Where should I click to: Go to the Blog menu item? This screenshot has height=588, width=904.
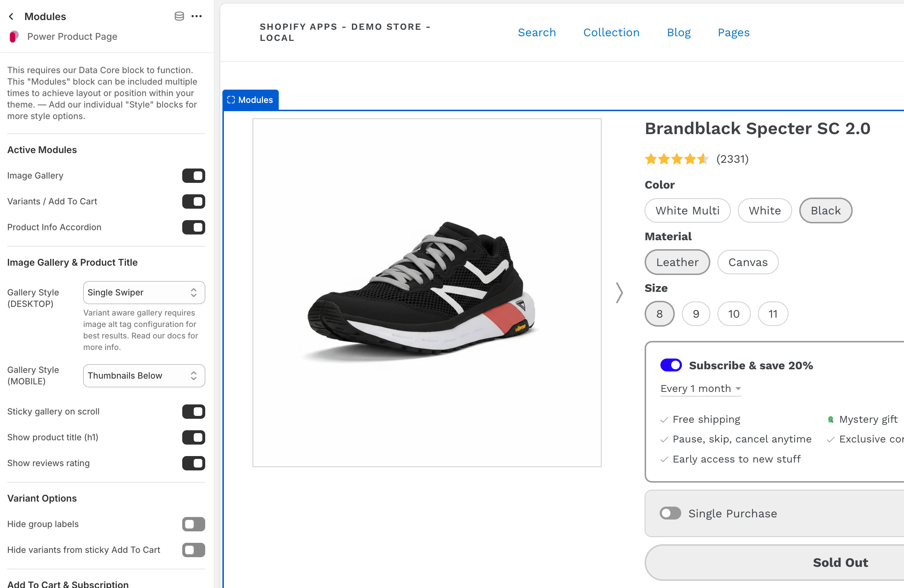(x=679, y=32)
